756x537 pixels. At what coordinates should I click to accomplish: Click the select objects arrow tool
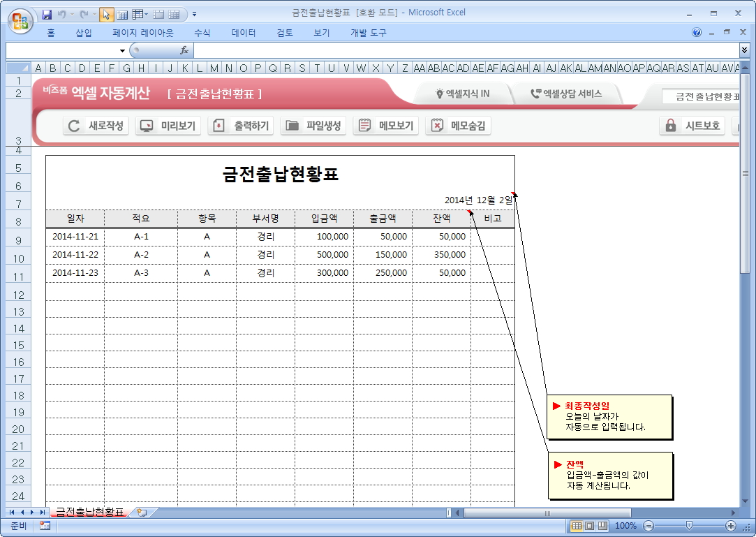[107, 15]
